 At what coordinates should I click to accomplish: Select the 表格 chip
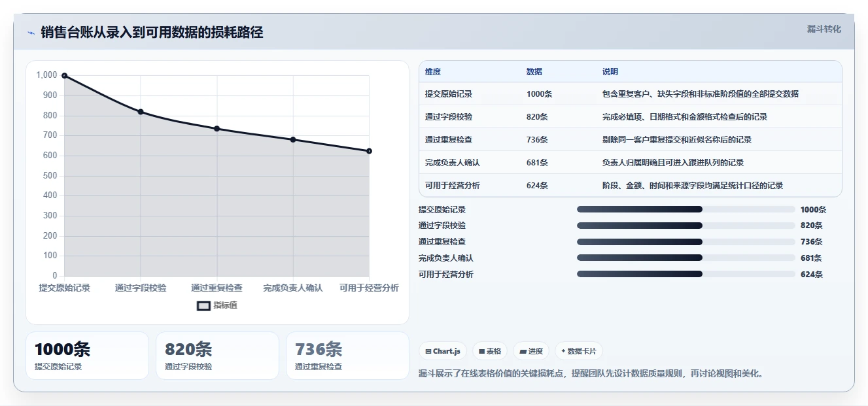pyautogui.click(x=490, y=351)
